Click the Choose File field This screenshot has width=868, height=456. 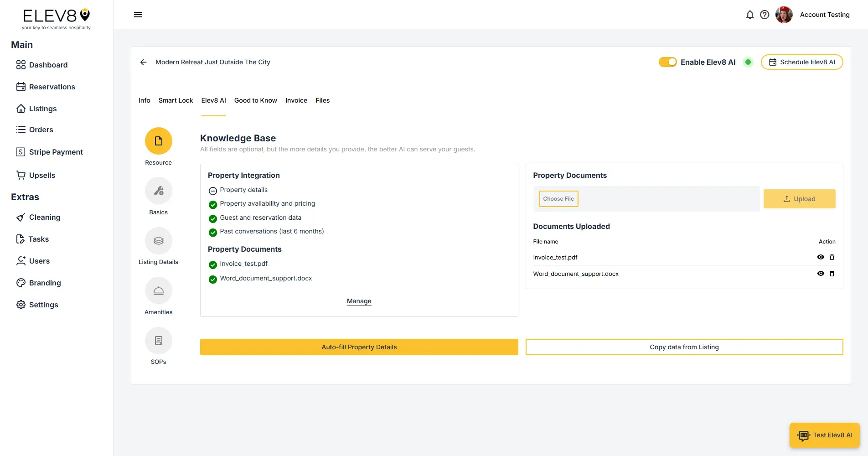(x=558, y=199)
